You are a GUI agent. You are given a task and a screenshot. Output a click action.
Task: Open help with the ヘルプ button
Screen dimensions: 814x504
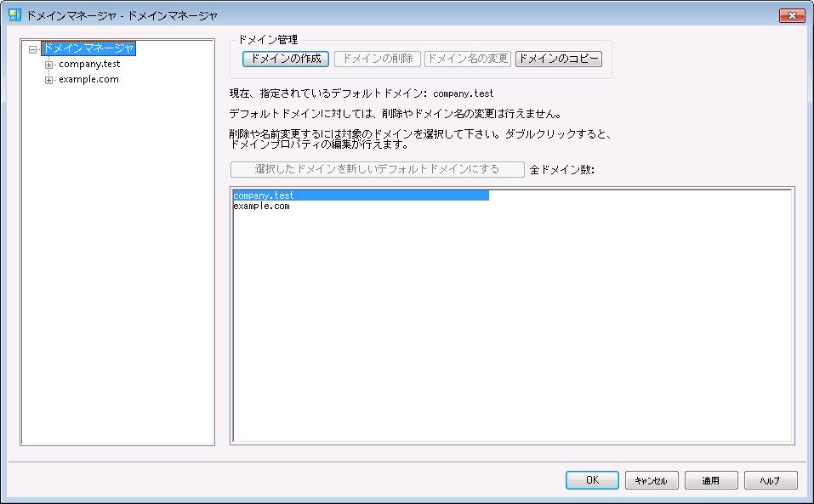tap(771, 480)
